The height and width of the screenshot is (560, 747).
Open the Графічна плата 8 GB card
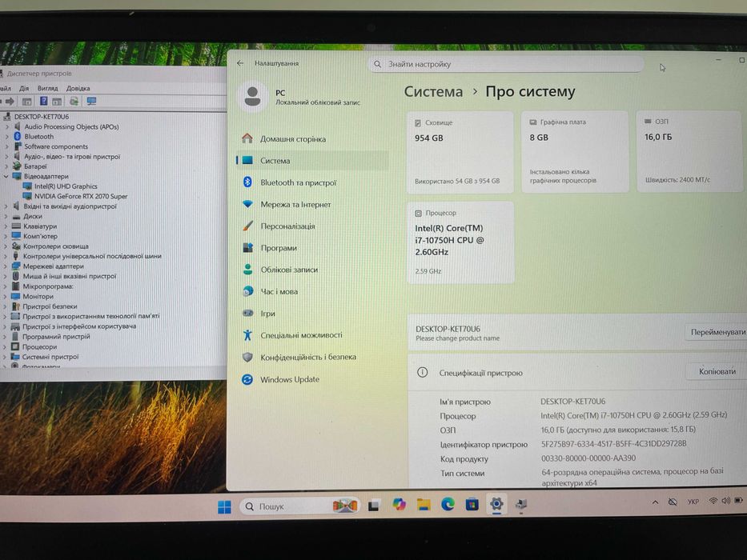click(x=575, y=151)
